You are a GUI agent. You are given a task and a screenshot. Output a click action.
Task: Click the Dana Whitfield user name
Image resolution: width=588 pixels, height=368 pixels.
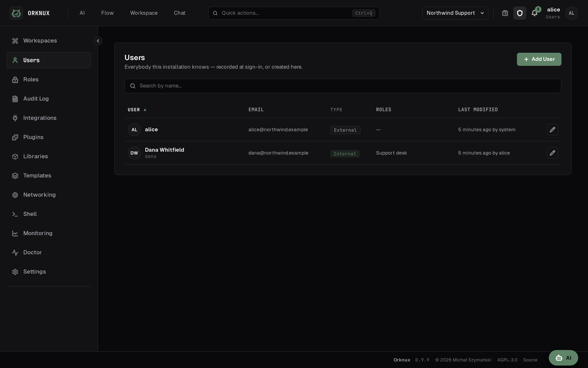[x=165, y=150]
